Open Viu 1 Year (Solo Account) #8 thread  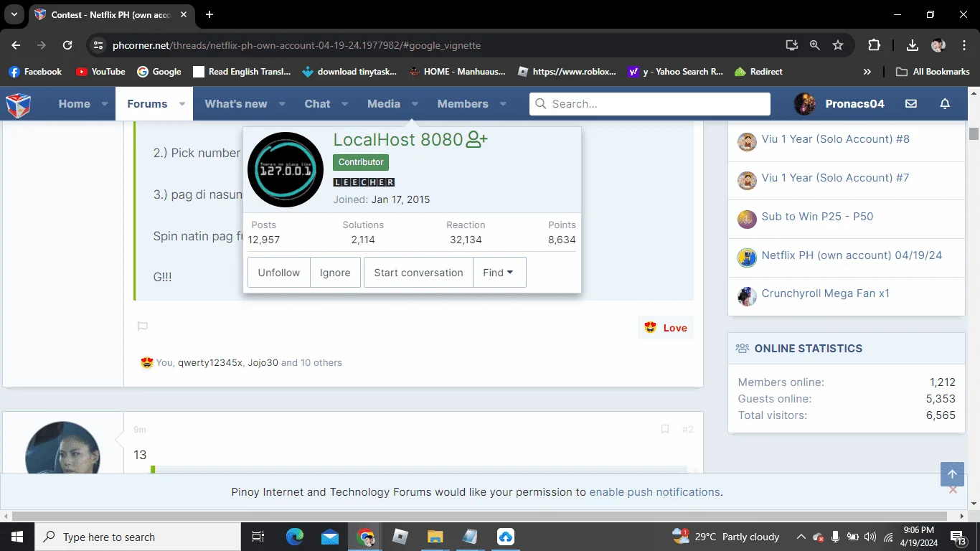[x=835, y=139]
